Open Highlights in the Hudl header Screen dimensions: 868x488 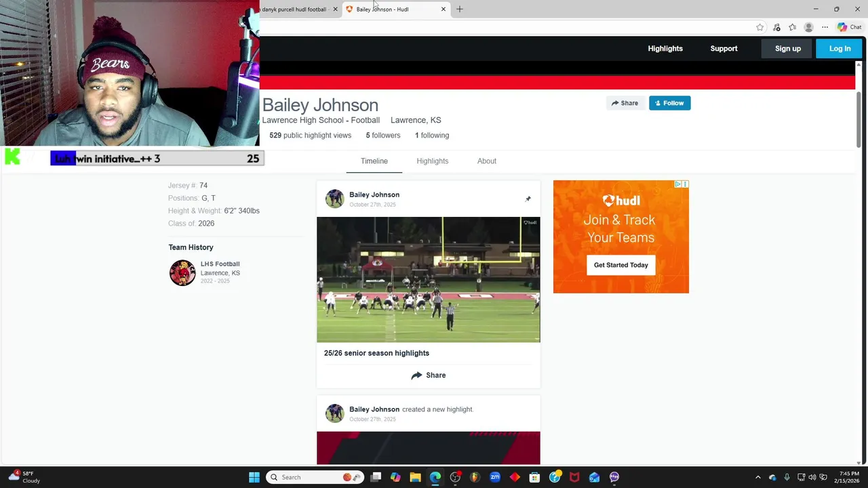(665, 49)
